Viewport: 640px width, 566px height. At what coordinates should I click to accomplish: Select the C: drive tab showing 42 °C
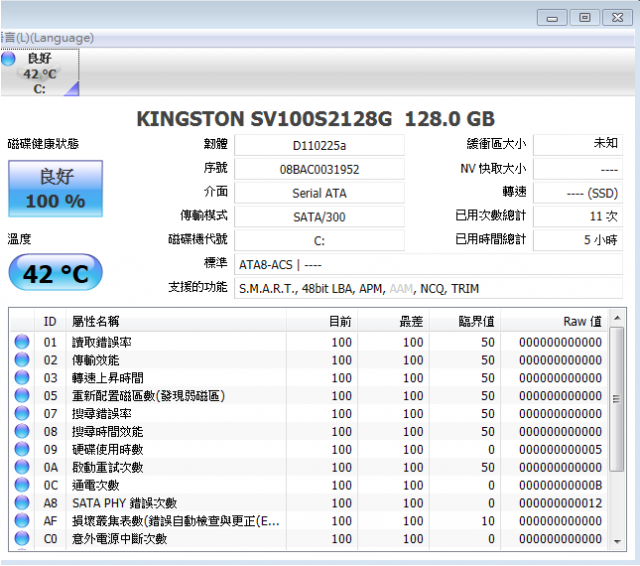[x=40, y=73]
